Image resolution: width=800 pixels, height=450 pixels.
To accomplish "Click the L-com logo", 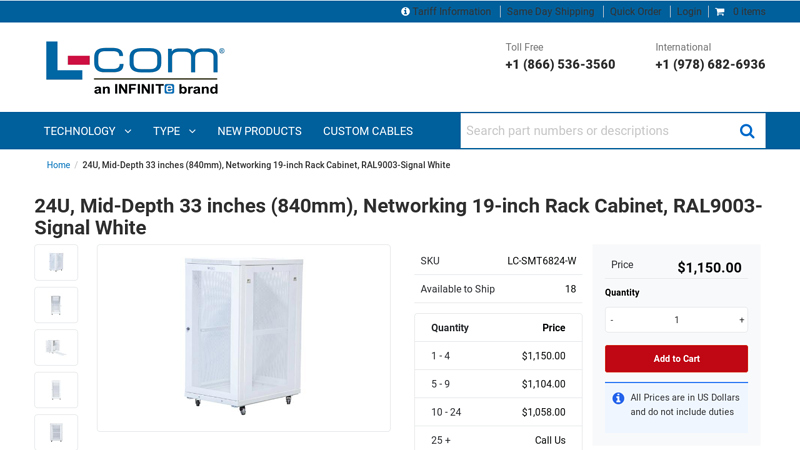I will 134,67.
